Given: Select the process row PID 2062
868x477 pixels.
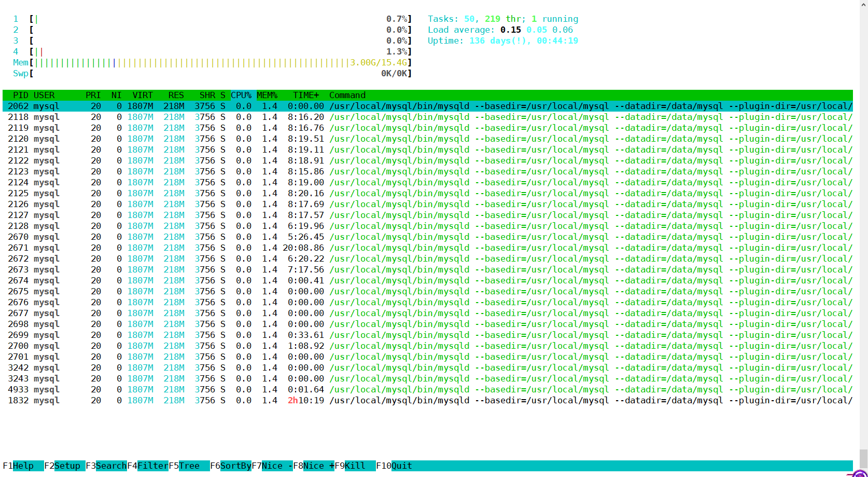Looking at the screenshot, I should [428, 106].
